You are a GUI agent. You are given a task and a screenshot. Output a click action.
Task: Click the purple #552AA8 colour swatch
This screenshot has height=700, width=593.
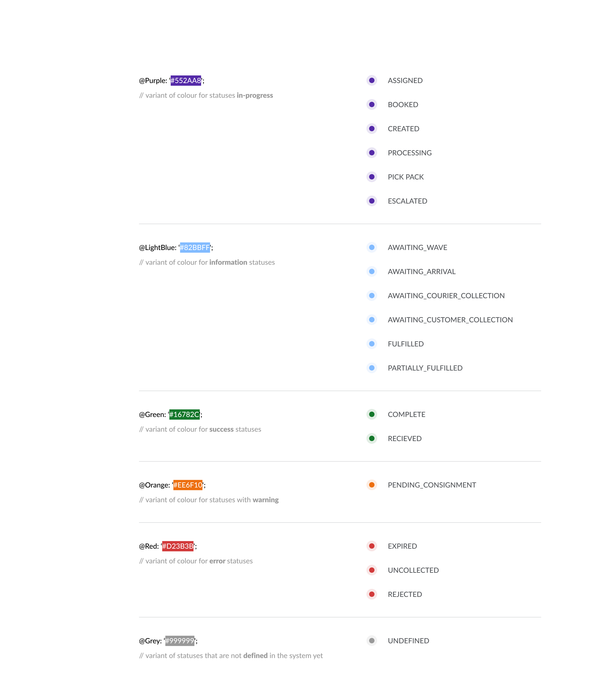[186, 81]
